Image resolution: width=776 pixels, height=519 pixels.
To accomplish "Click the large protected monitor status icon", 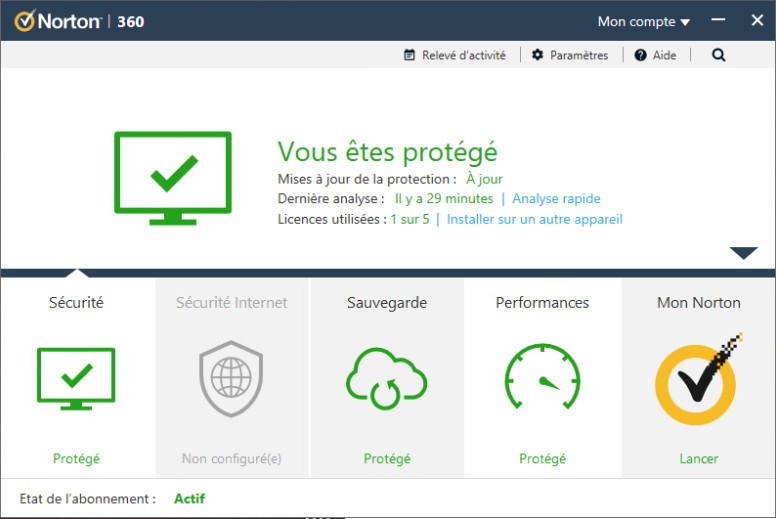I will [173, 178].
